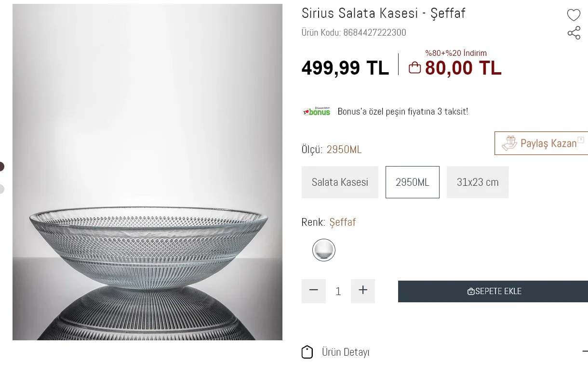Select the 2950ML size option
588x374 pixels.
pyautogui.click(x=413, y=182)
